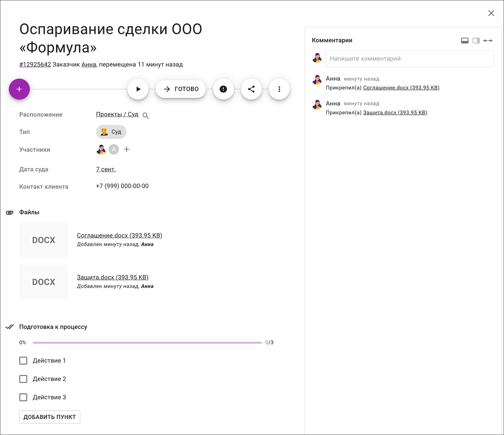Open Защита.docx link in comments
504x435 pixels.
[x=395, y=113]
